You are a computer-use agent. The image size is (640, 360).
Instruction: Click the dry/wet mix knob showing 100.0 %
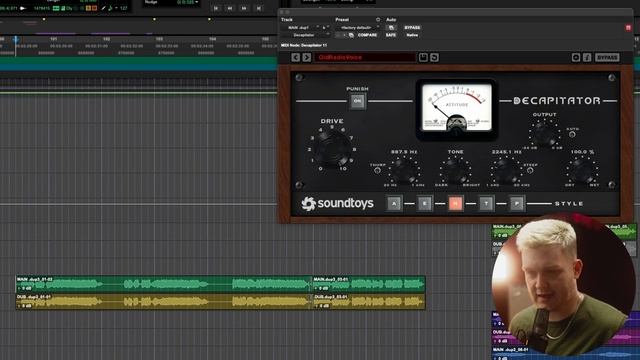[582, 170]
